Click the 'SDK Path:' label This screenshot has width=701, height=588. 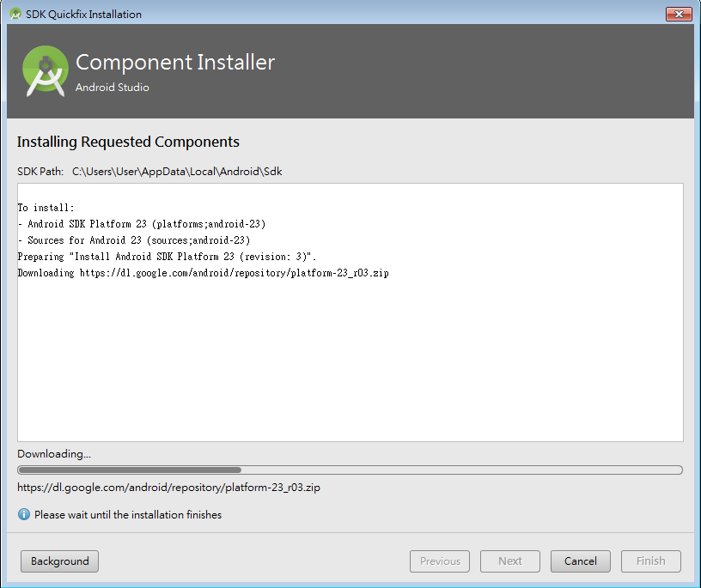[x=40, y=172]
